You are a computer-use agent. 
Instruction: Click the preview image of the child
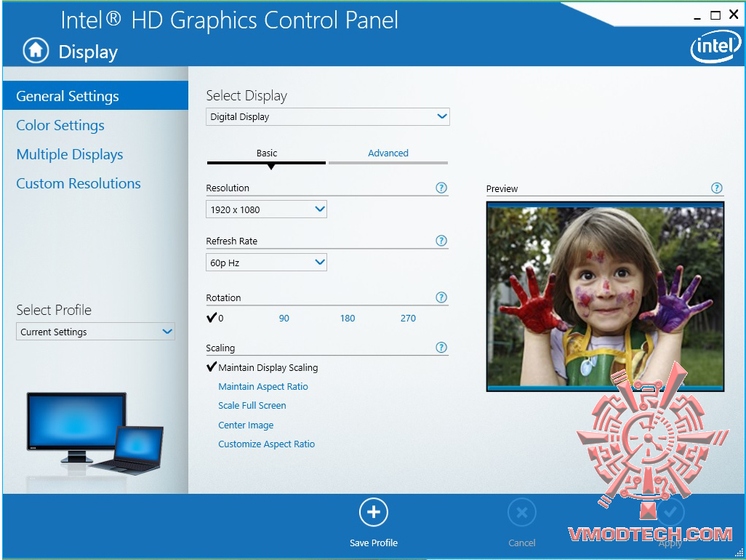605,297
